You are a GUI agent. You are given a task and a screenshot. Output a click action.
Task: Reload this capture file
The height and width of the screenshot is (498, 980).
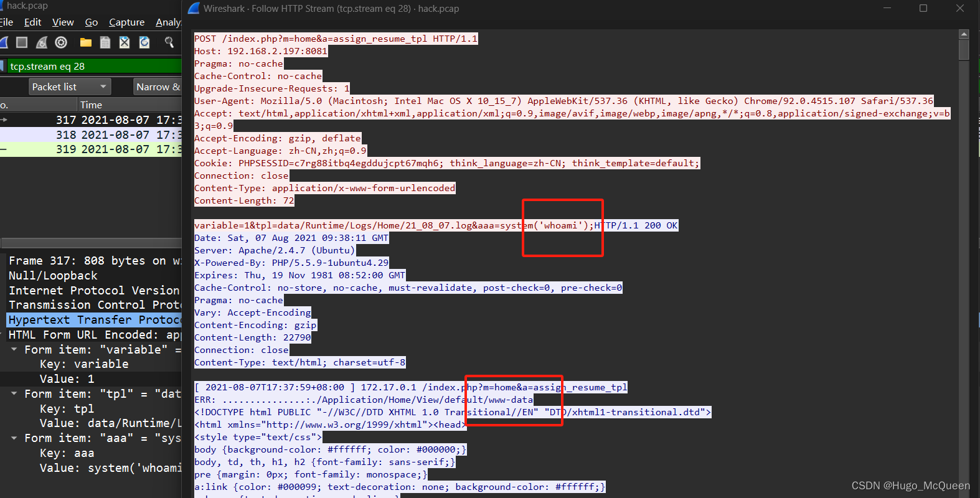(144, 42)
